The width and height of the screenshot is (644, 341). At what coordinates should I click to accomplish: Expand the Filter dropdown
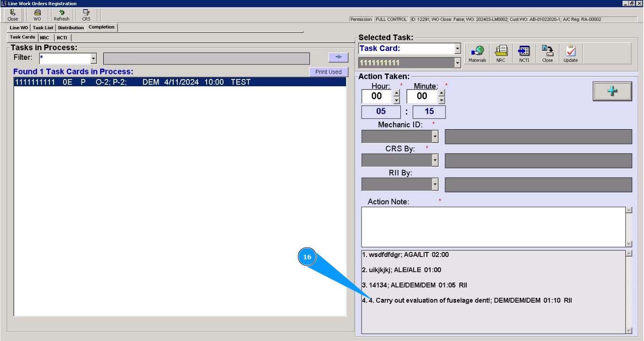(94, 58)
